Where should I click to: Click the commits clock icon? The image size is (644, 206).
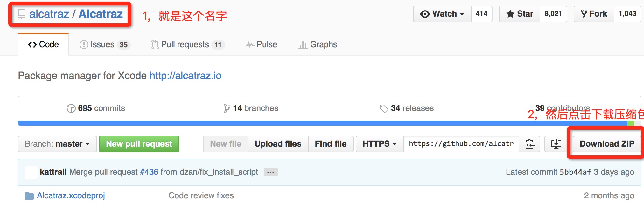pos(71,109)
